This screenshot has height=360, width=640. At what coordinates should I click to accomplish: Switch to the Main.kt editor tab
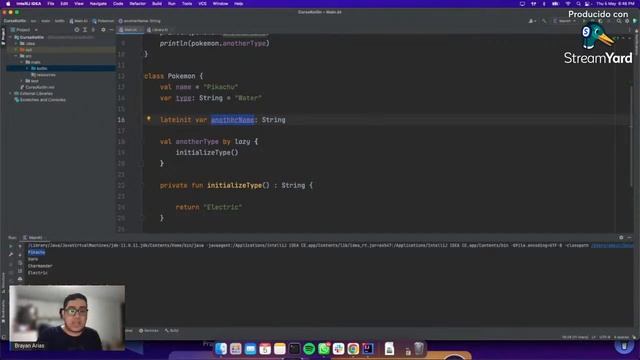130,30
